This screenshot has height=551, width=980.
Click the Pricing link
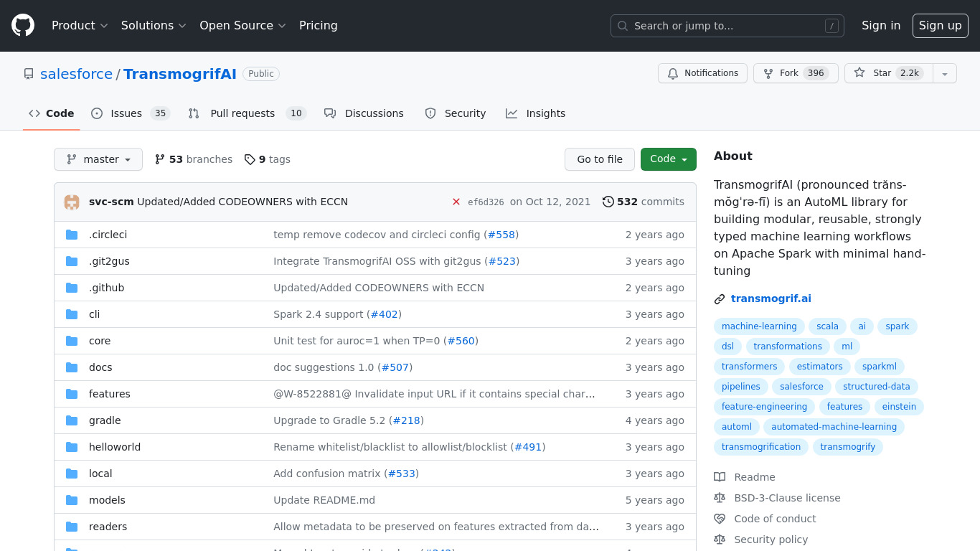tap(319, 25)
